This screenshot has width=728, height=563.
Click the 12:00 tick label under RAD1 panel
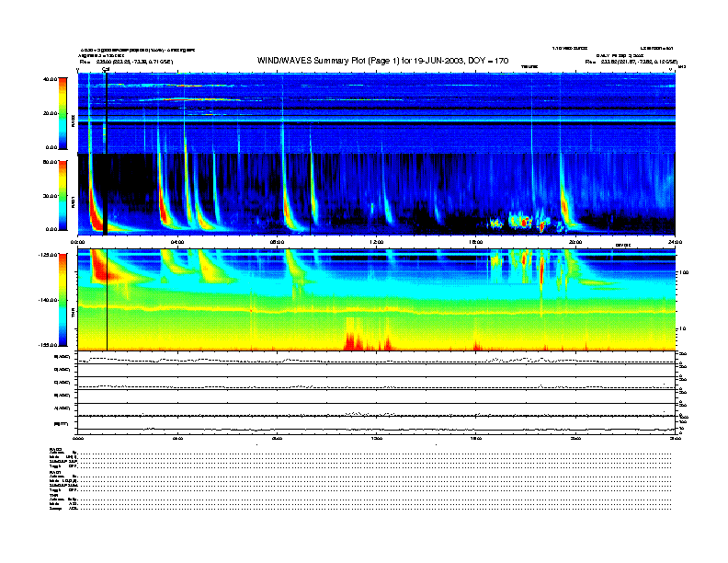[x=377, y=242]
